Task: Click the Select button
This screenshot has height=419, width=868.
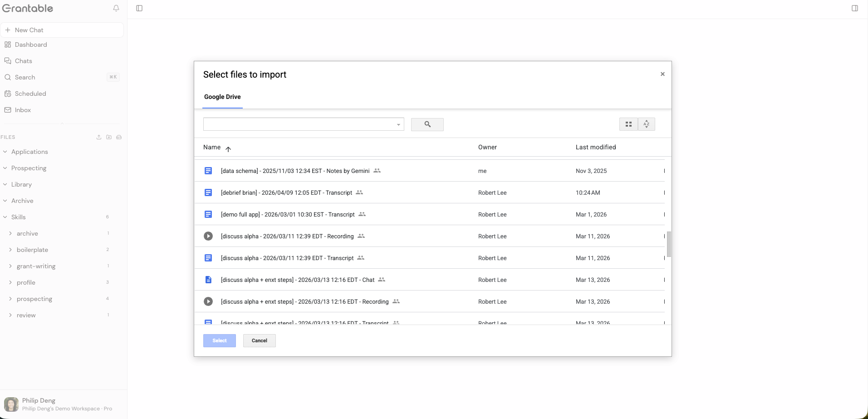Action: coord(220,340)
